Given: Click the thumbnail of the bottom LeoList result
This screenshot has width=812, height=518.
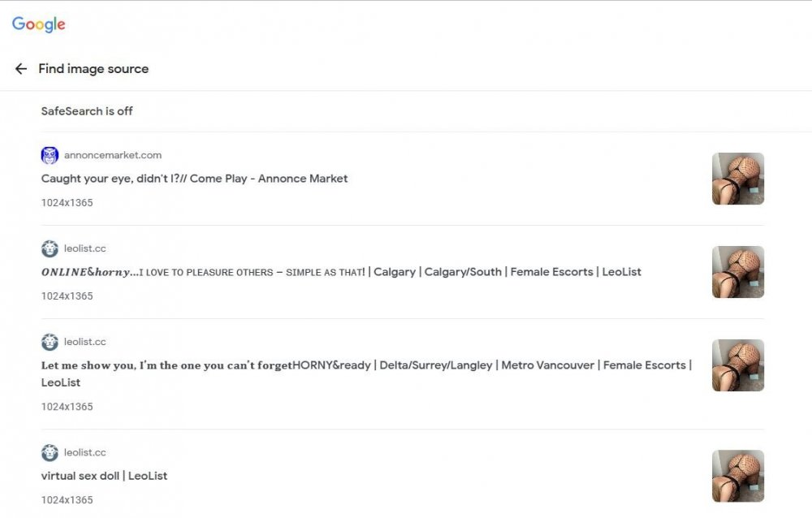Looking at the screenshot, I should click(x=738, y=476).
